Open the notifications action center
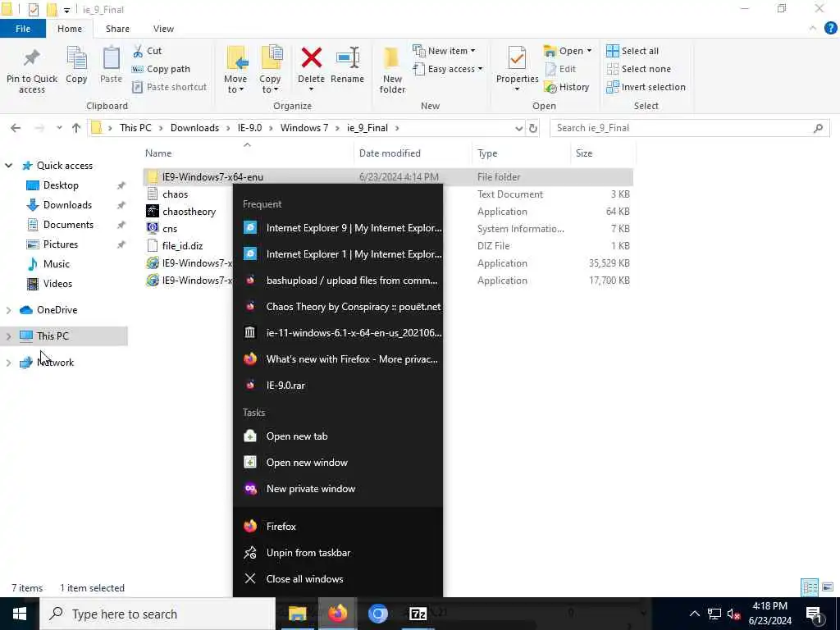Screen dimensions: 840x630 (x=815, y=614)
